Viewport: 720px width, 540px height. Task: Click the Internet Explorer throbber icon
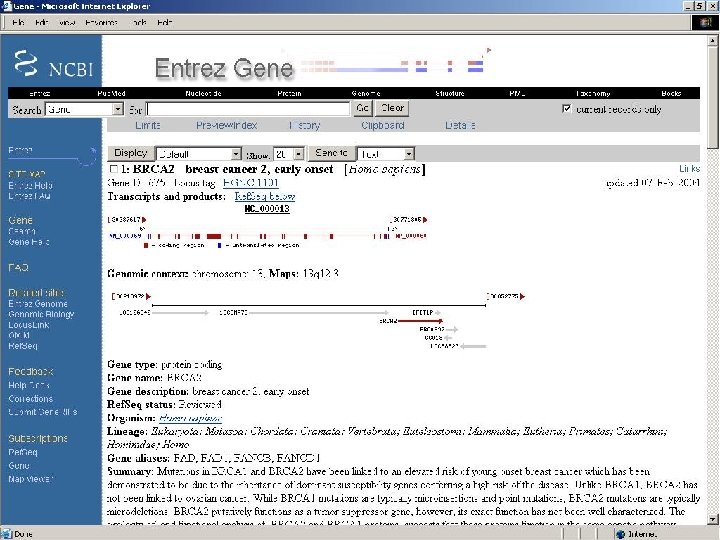point(705,22)
